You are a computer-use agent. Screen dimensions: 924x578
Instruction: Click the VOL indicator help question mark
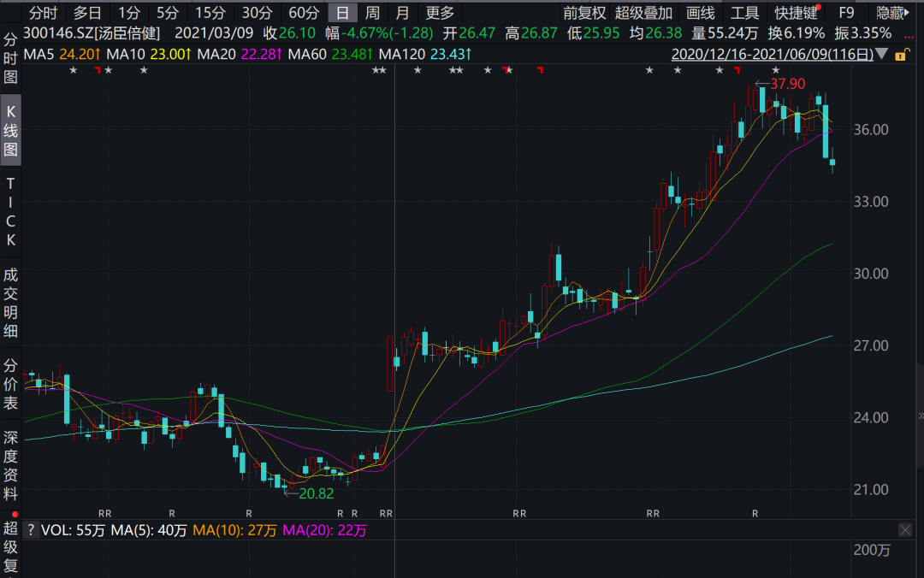click(x=31, y=530)
